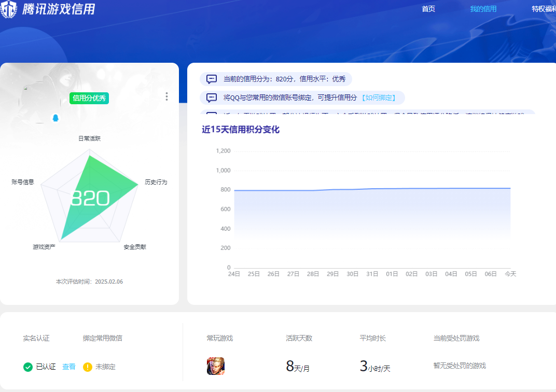Screen dimensions: 556x392
Task: Click the 31日 label on chart axis
Action: click(x=372, y=274)
